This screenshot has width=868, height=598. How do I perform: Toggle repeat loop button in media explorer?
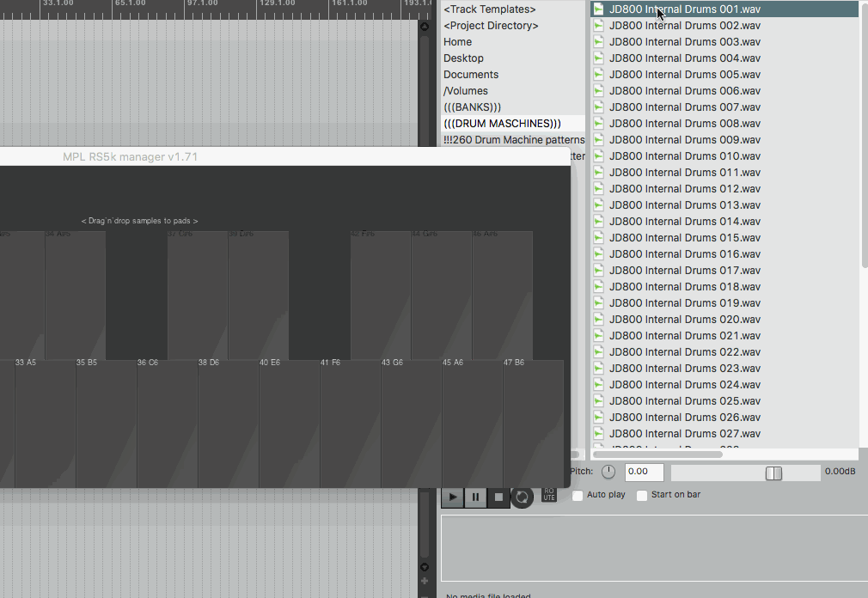(522, 497)
